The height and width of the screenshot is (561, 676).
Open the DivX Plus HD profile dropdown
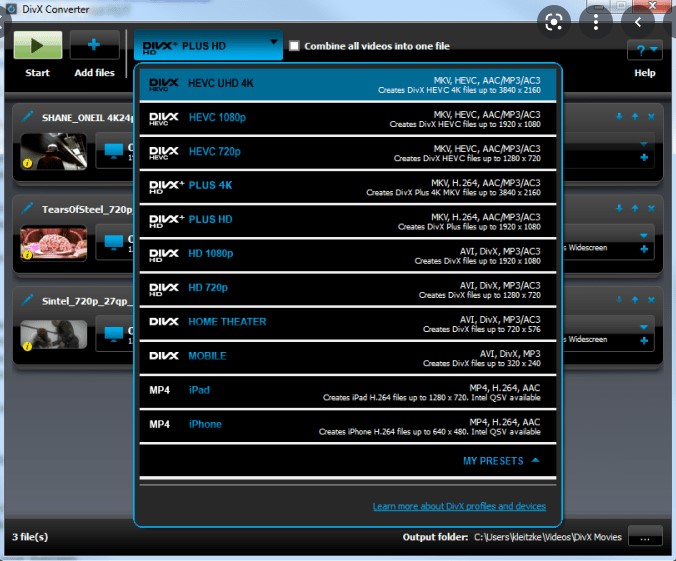tap(208, 45)
